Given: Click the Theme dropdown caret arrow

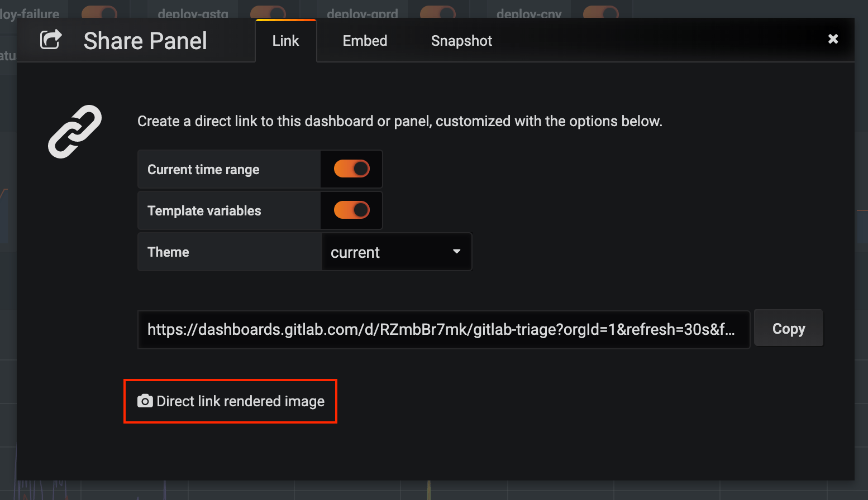Looking at the screenshot, I should tap(456, 252).
